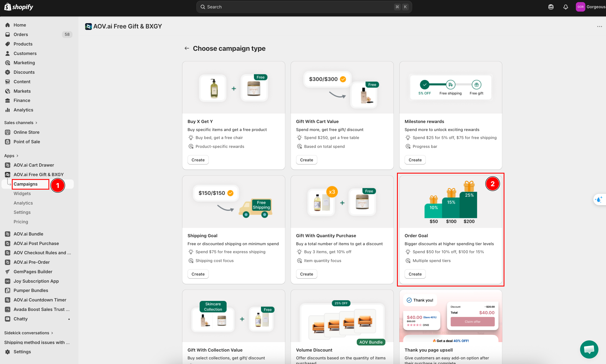The height and width of the screenshot is (364, 606).
Task: Click the Shipping Goal truck illustration
Action: click(233, 202)
